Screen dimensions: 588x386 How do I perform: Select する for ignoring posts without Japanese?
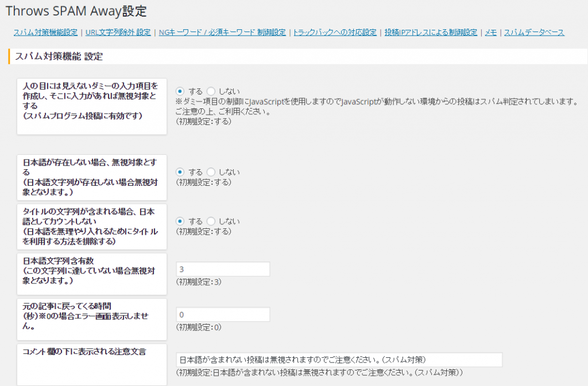(x=180, y=172)
